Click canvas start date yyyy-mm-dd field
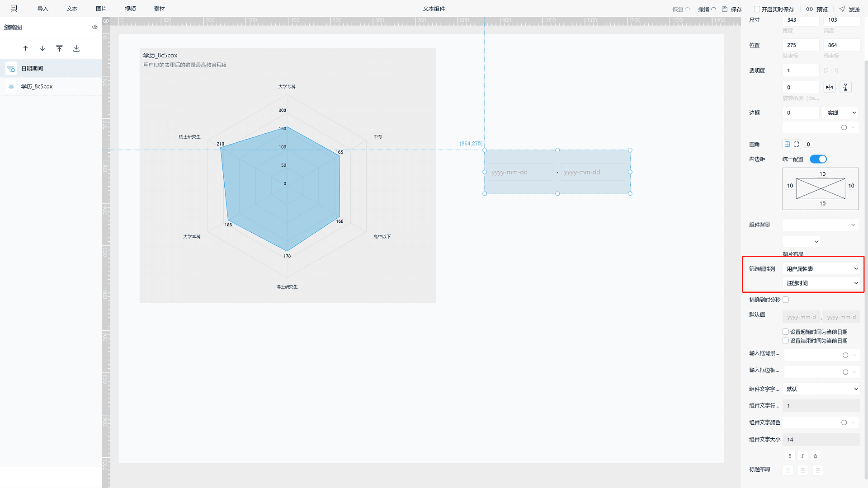This screenshot has height=488, width=868. coord(521,172)
